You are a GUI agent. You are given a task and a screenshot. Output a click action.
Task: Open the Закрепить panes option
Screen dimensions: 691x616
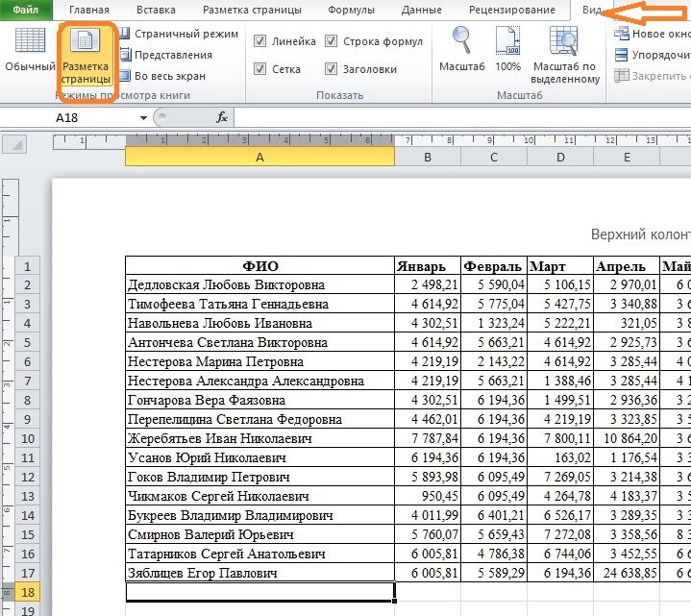click(x=653, y=76)
